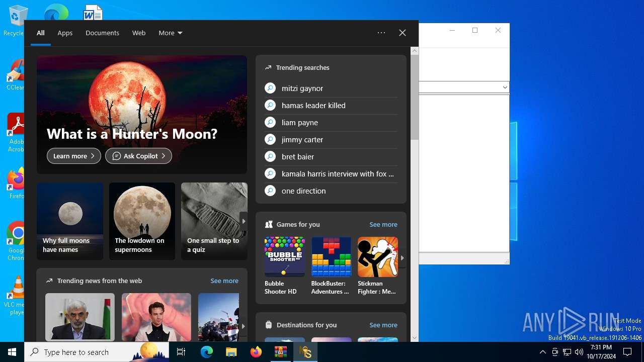
Task: Click in Type here to search box
Action: (97, 352)
